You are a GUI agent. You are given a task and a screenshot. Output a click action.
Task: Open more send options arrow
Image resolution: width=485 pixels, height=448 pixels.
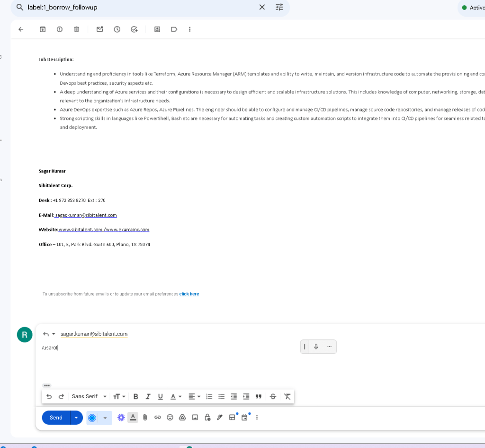(x=76, y=418)
